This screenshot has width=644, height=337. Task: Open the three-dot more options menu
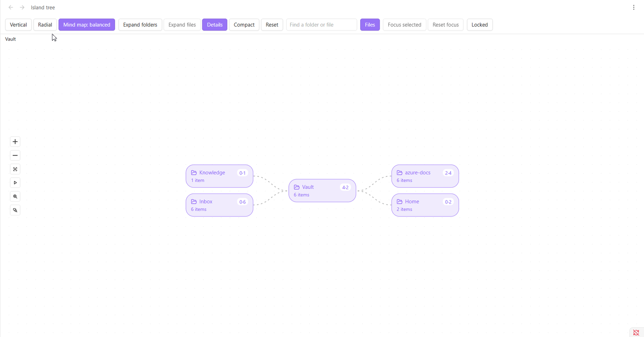coord(634,7)
